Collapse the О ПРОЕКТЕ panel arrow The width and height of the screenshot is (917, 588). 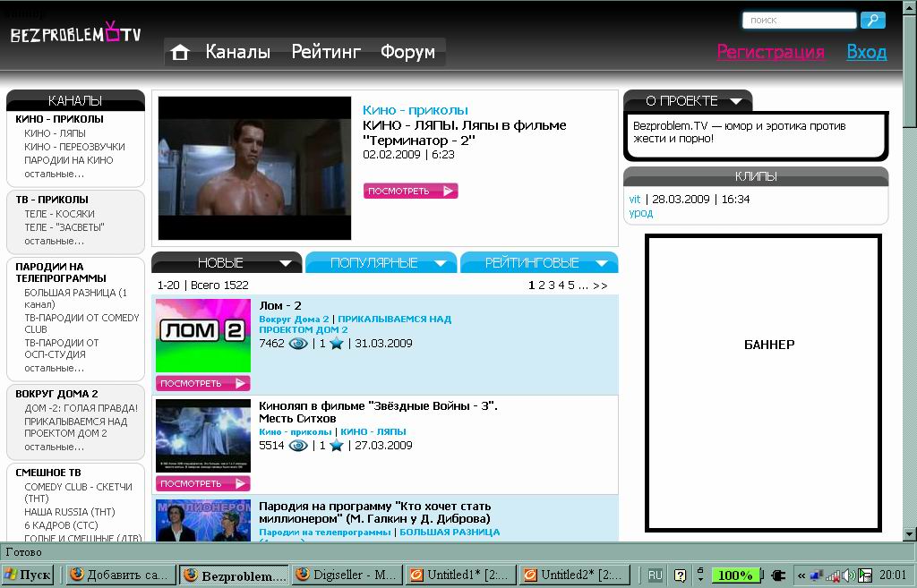point(736,101)
